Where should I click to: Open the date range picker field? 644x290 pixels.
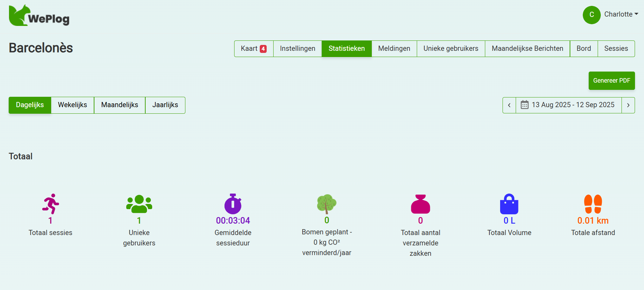click(x=573, y=105)
